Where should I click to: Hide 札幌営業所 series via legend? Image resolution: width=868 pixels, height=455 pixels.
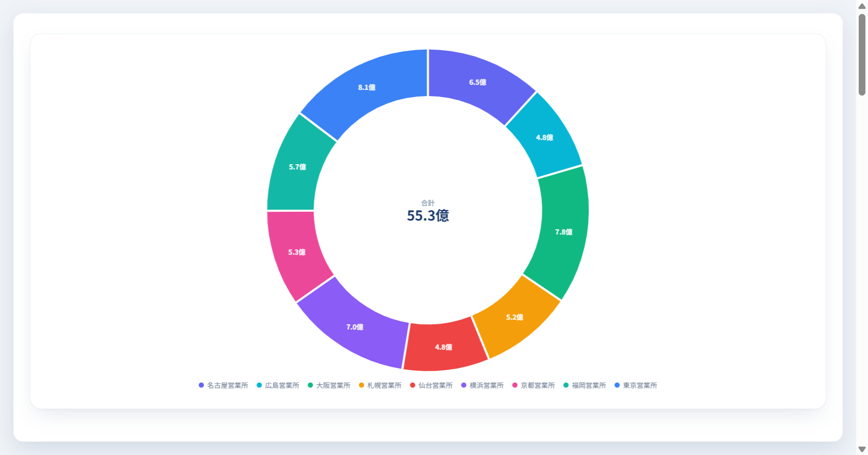coord(380,385)
